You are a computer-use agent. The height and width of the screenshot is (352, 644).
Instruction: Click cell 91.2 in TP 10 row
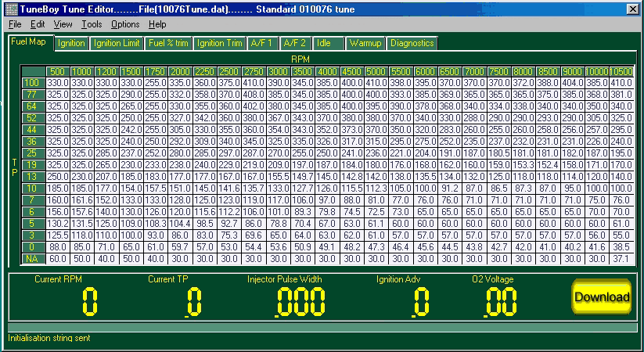pos(450,189)
